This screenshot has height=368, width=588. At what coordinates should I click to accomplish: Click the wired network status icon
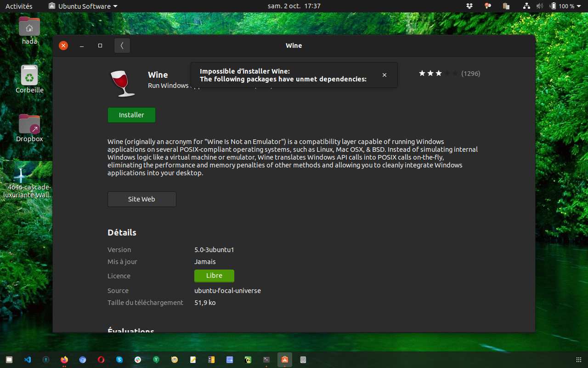(x=527, y=6)
